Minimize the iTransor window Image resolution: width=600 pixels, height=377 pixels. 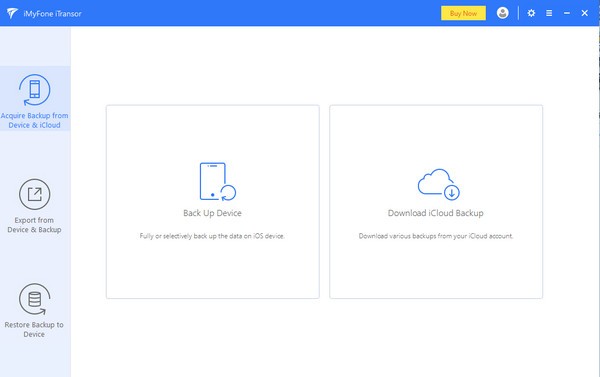point(567,13)
